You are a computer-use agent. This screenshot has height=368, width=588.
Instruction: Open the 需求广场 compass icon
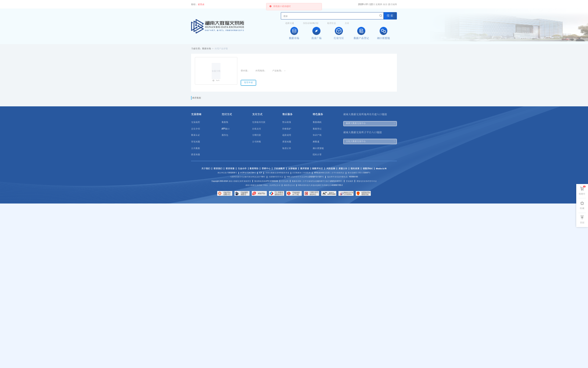tap(316, 31)
